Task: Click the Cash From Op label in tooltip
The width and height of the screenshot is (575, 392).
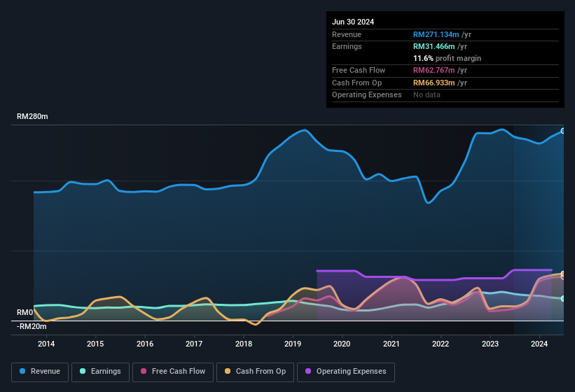Action: 356,83
